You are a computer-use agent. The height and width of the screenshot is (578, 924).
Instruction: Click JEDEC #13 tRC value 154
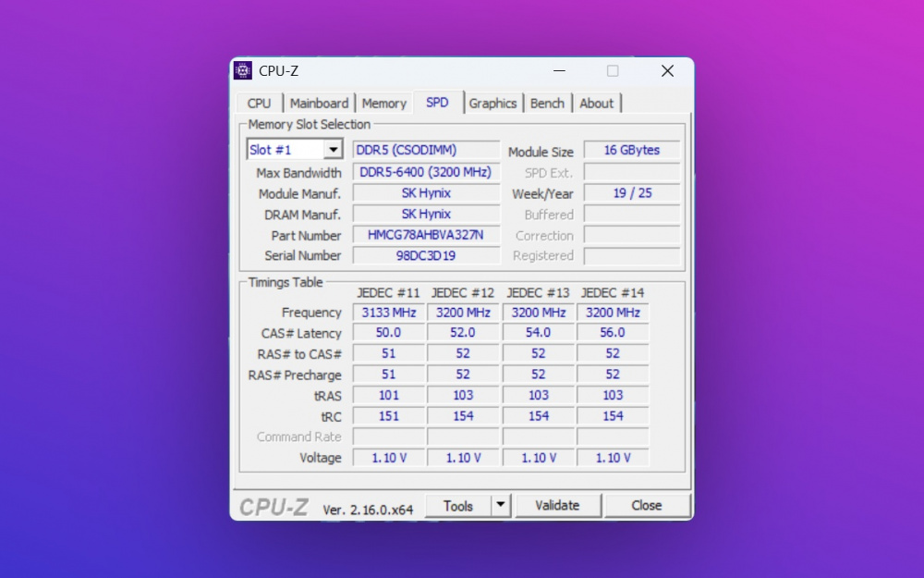pyautogui.click(x=538, y=416)
